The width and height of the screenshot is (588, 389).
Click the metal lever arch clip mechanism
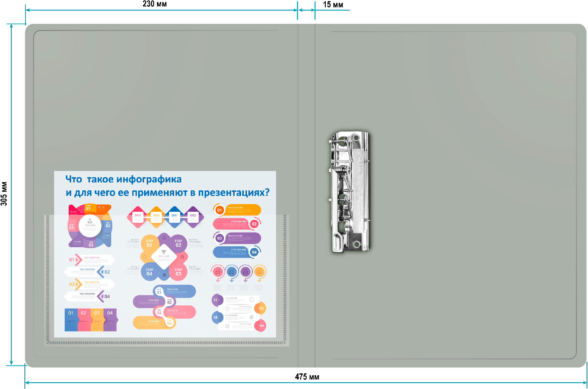click(350, 192)
